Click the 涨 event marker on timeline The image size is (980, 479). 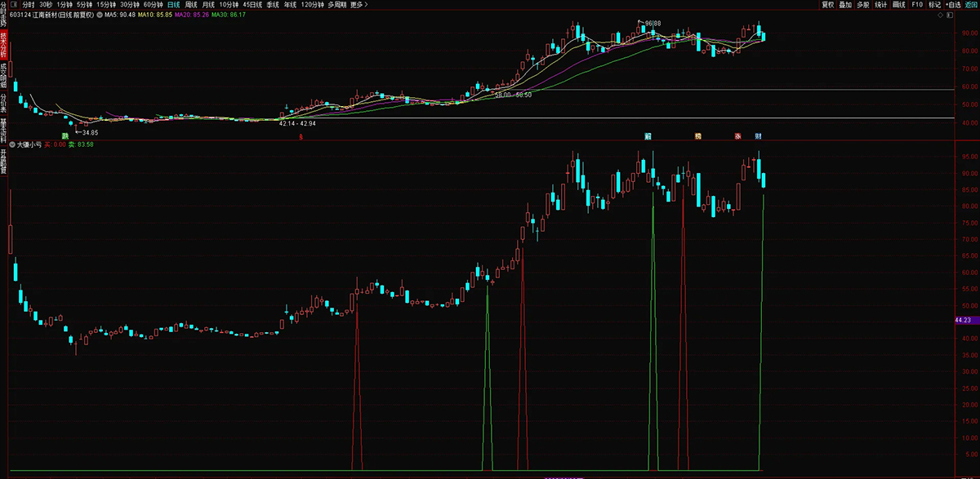click(737, 135)
